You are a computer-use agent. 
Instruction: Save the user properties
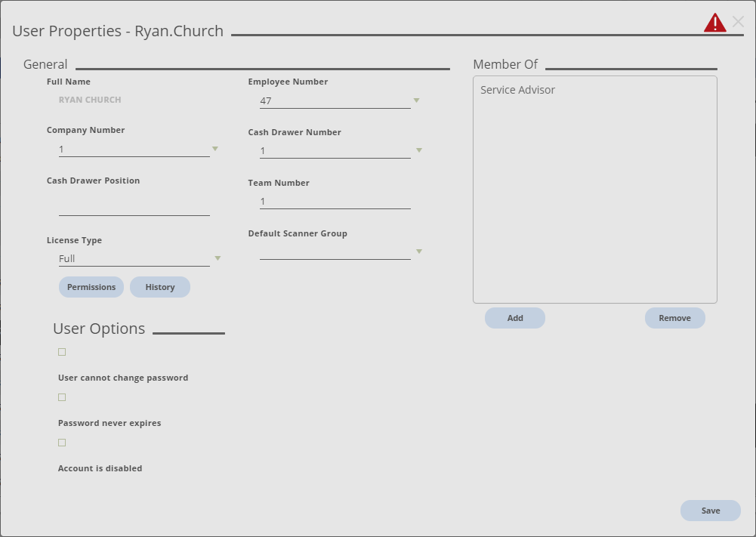(x=710, y=511)
